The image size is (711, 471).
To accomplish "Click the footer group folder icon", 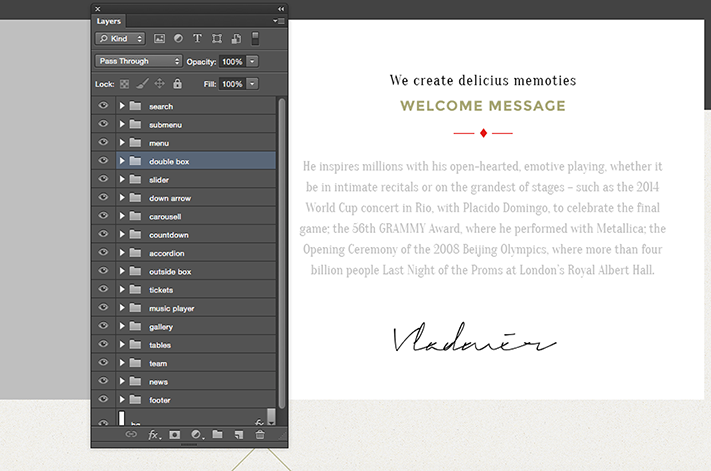I will (x=135, y=399).
